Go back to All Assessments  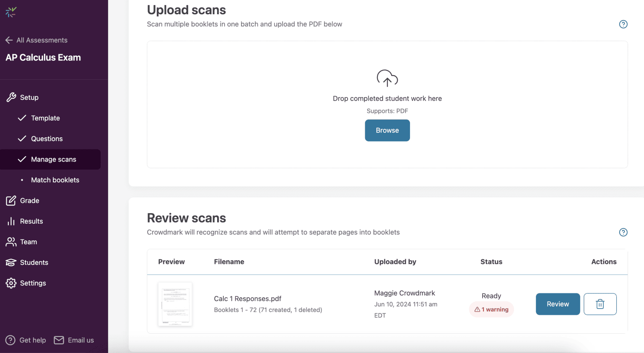(36, 40)
